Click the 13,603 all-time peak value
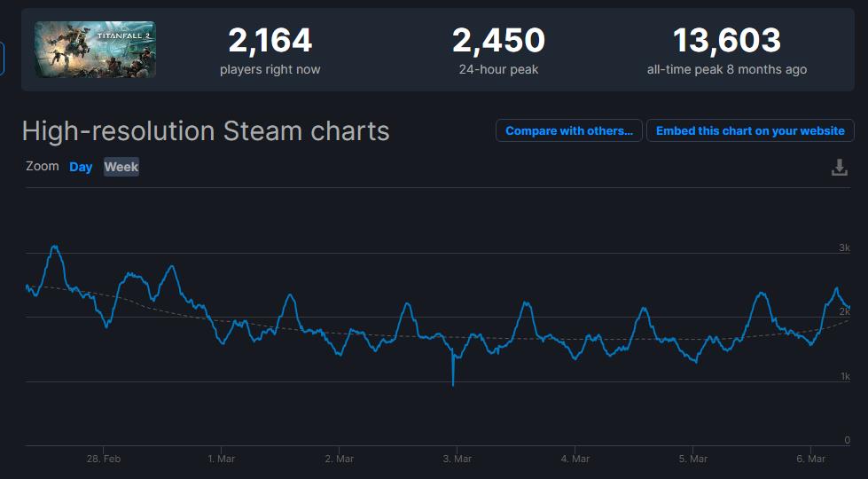The image size is (868, 479). (x=727, y=41)
